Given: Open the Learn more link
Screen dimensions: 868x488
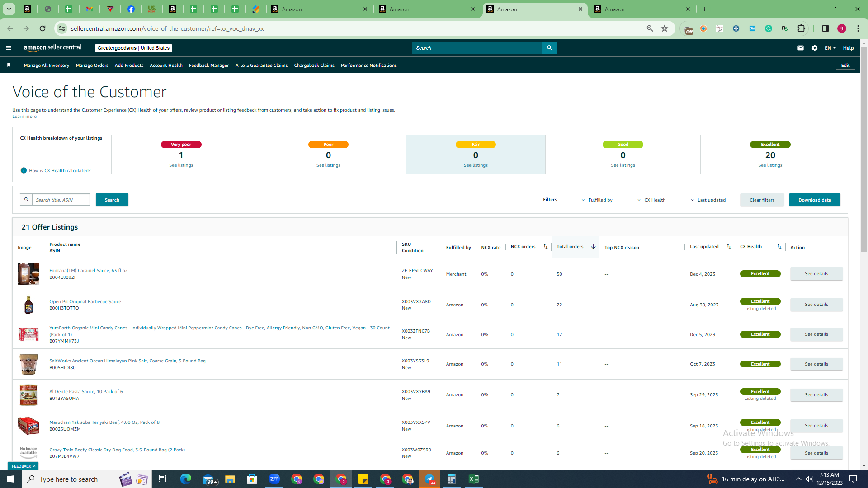Looking at the screenshot, I should (24, 117).
